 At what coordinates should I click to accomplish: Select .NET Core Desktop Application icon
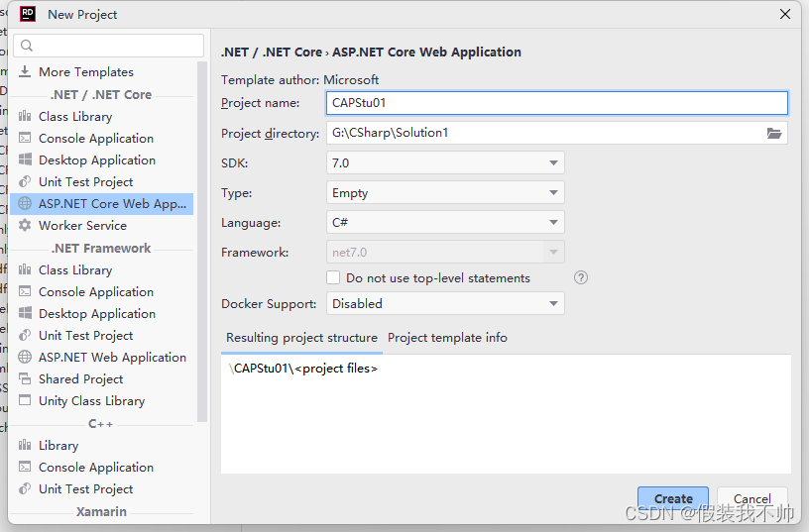click(x=25, y=160)
